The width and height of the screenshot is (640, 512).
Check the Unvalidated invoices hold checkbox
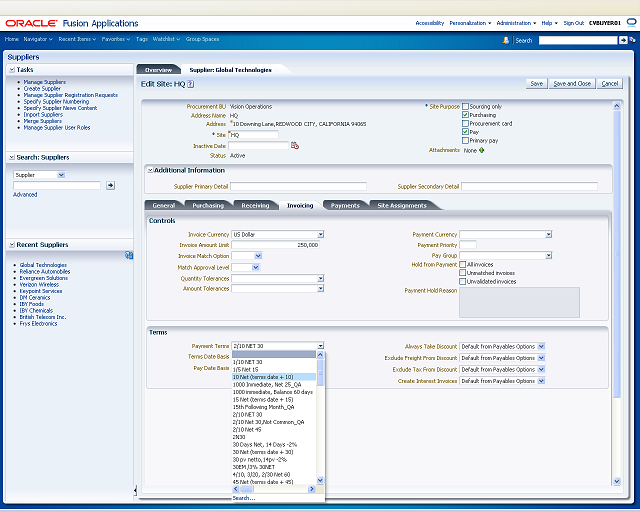(462, 281)
